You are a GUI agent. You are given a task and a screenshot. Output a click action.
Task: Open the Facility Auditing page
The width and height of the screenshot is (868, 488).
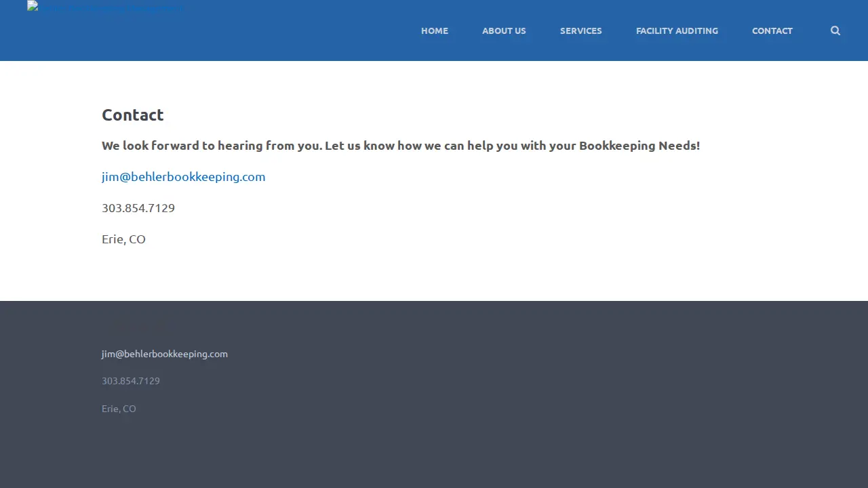point(677,30)
